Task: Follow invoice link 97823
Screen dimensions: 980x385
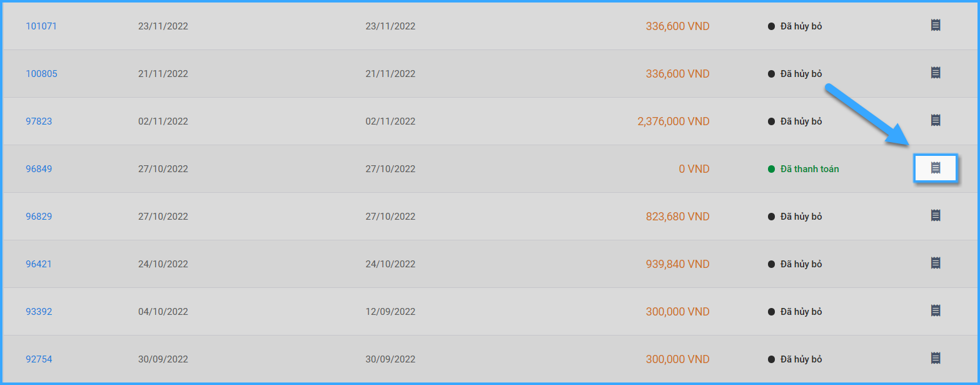Action: pos(39,121)
